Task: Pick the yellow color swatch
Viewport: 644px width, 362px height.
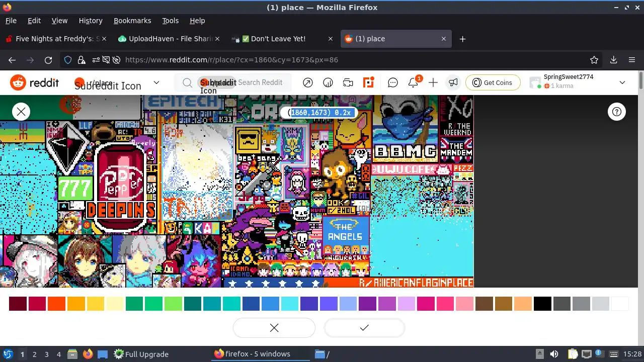Action: pos(96,304)
